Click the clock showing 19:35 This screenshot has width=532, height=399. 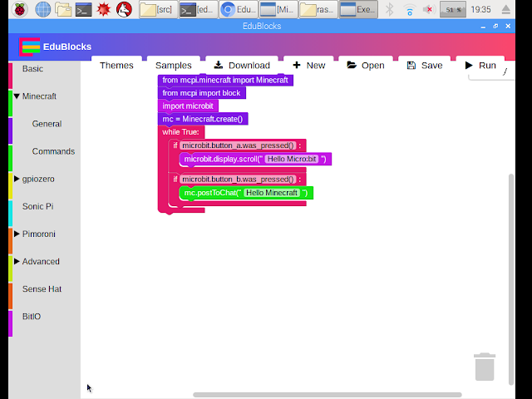[480, 9]
